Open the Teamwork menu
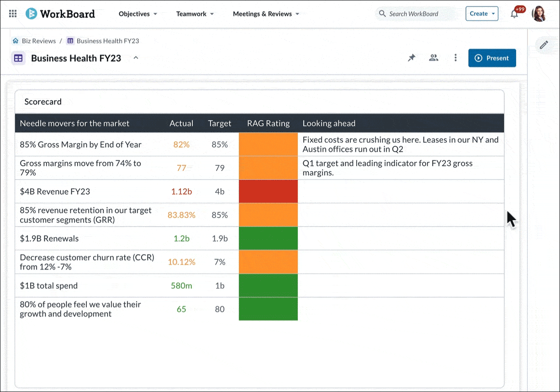 point(195,14)
